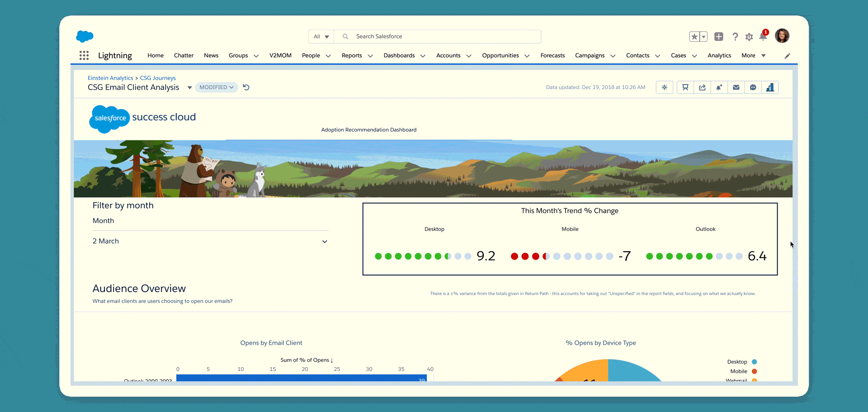This screenshot has height=412, width=868.
Task: Click the Einstein Analytics breadcrumb link
Action: [110, 78]
